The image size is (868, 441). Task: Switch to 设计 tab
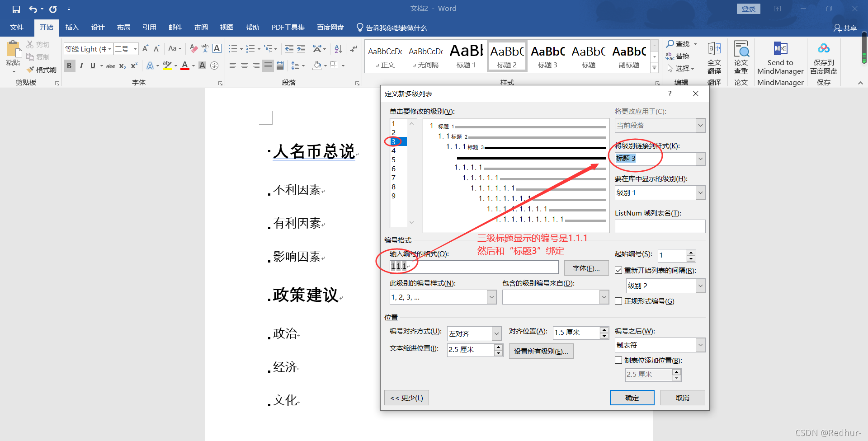tap(98, 28)
